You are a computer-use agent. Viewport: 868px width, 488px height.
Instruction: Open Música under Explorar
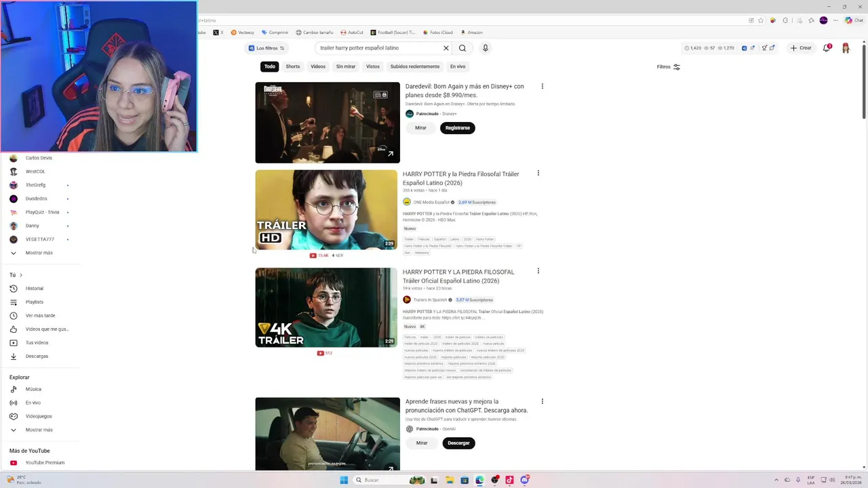(x=33, y=389)
